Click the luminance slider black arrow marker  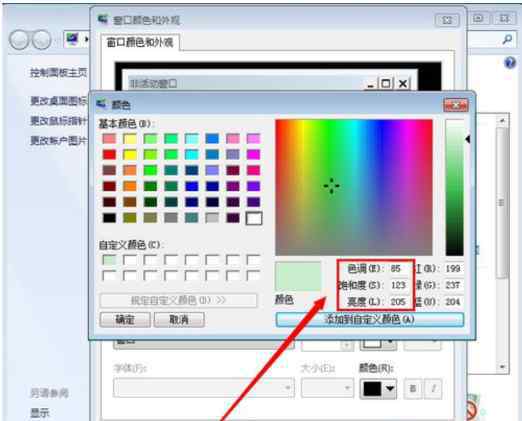pyautogui.click(x=468, y=139)
